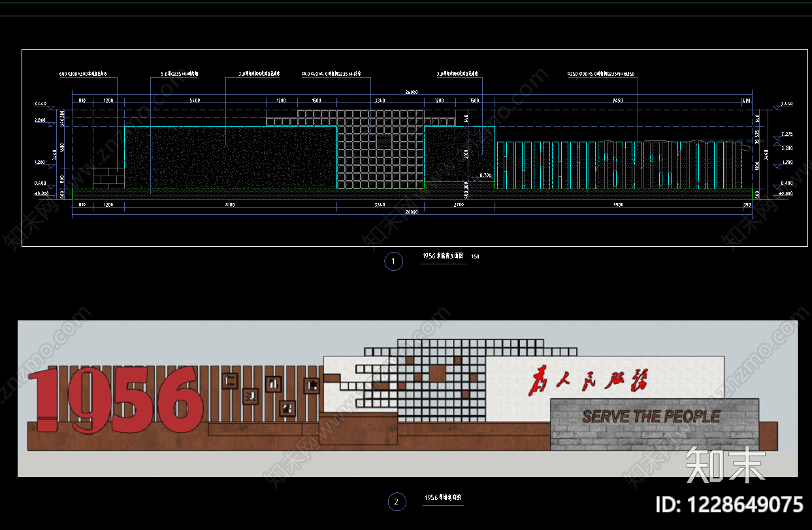Image resolution: width=812 pixels, height=530 pixels.
Task: Select the '2700' dimension text
Action: (458, 205)
